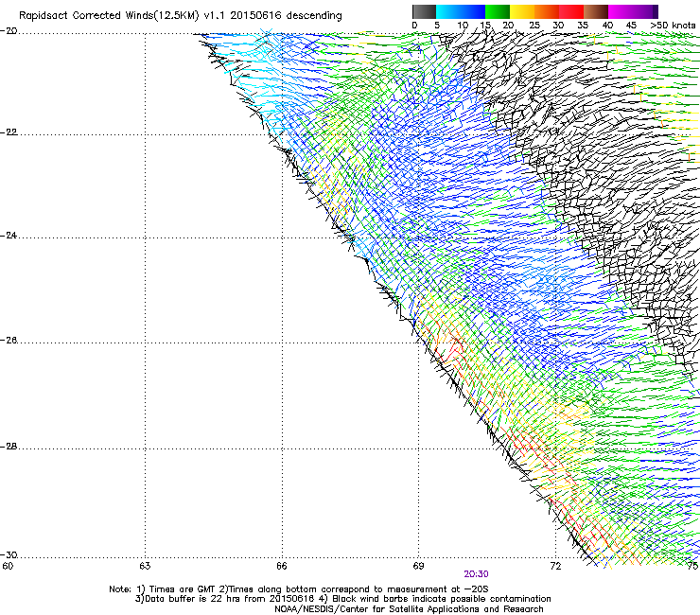Click the green 15–20 knots legend swatch
Viewport: 700px width, 615px height.
click(x=498, y=11)
